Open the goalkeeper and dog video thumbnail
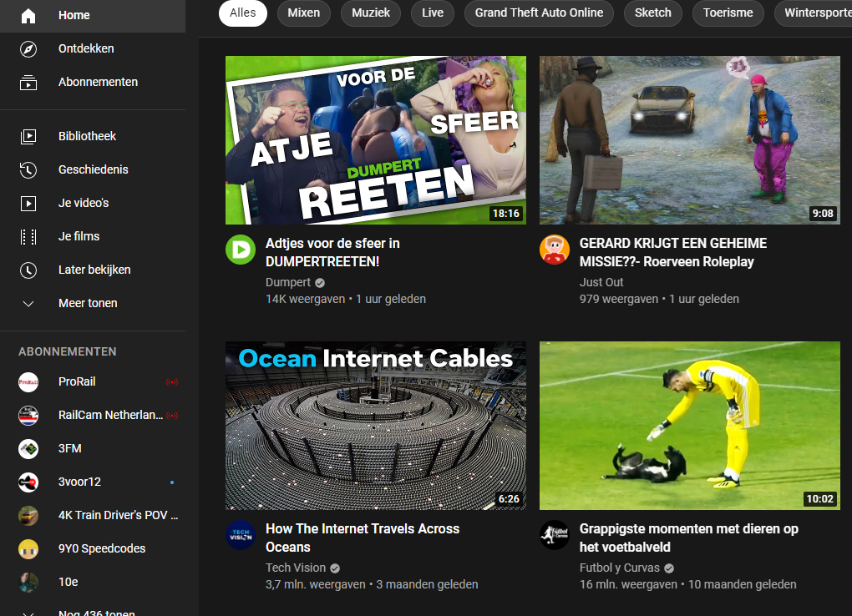Screen dimensions: 852x616 690,426
